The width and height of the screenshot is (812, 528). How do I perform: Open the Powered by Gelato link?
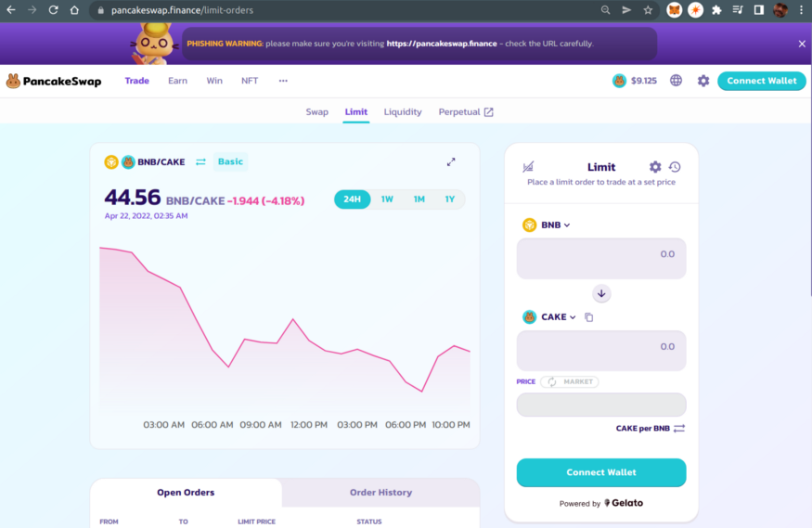(601, 503)
